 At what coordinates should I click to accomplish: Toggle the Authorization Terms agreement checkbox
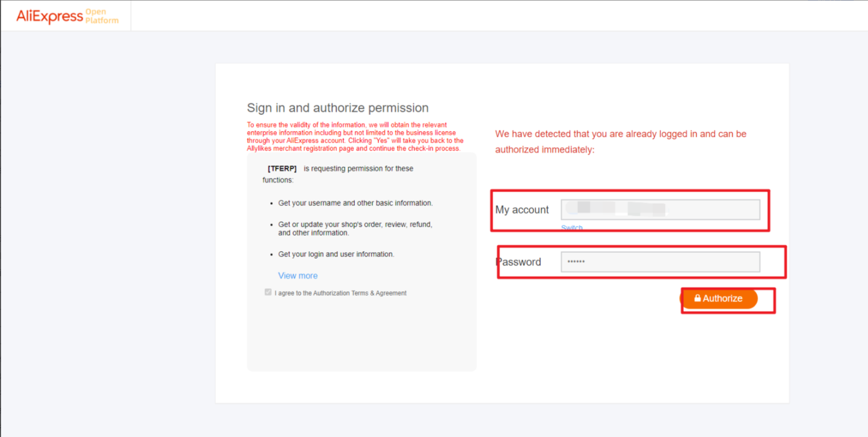[268, 292]
